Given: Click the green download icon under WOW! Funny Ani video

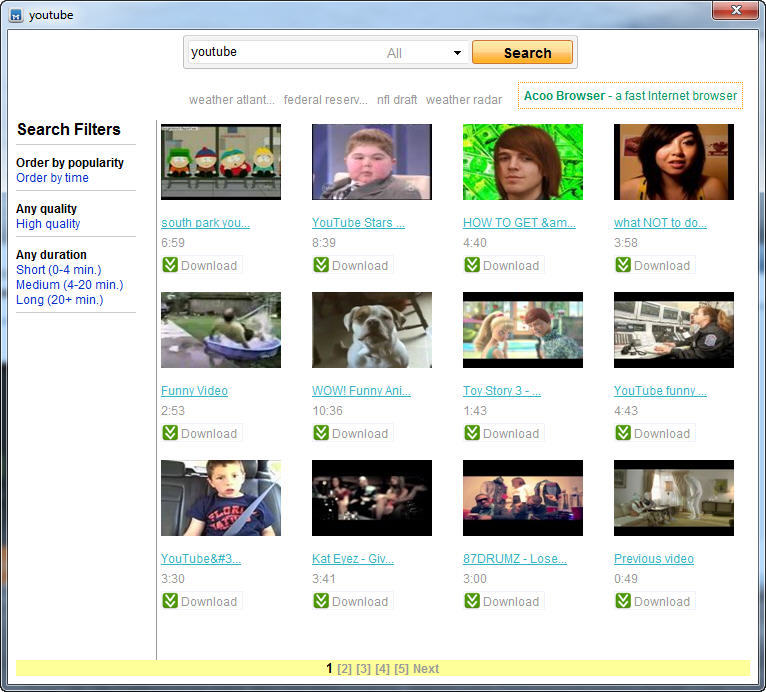Looking at the screenshot, I should [321, 433].
